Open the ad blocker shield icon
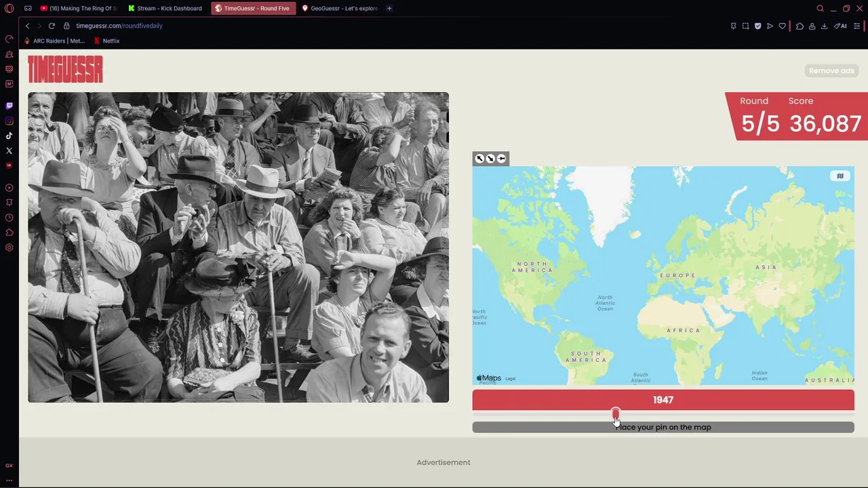This screenshot has height=488, width=868. [x=757, y=26]
